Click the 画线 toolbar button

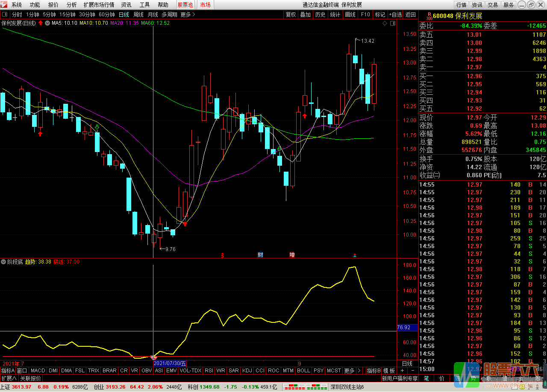(350, 15)
